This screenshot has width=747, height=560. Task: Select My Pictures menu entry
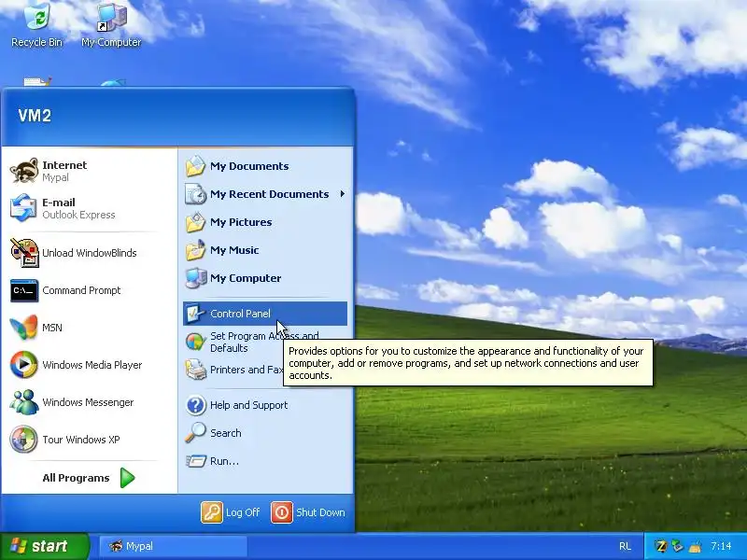(x=265, y=222)
